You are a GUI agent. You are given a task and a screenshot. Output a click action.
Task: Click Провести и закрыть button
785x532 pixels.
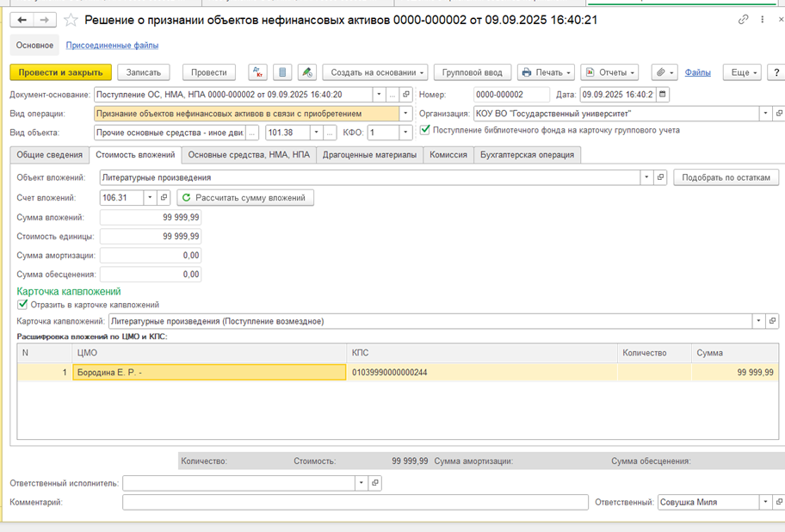[60, 72]
